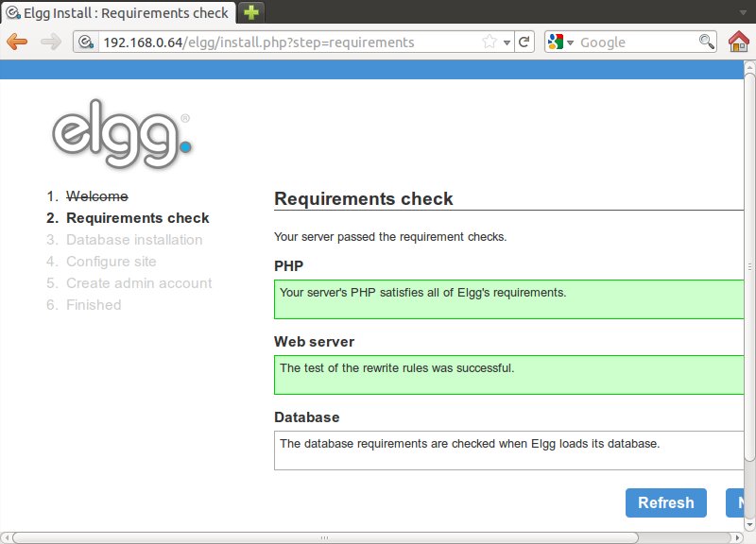
Task: Go to the browser home page
Action: [739, 42]
